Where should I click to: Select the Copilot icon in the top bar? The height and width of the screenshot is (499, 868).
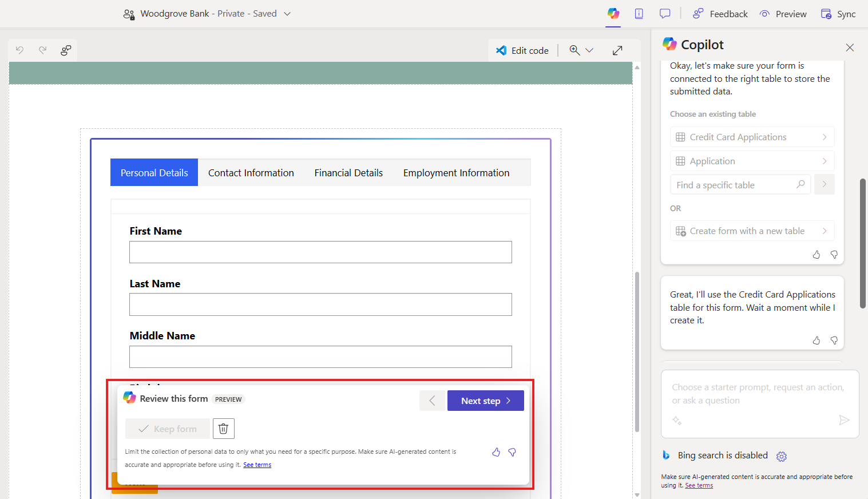(613, 14)
